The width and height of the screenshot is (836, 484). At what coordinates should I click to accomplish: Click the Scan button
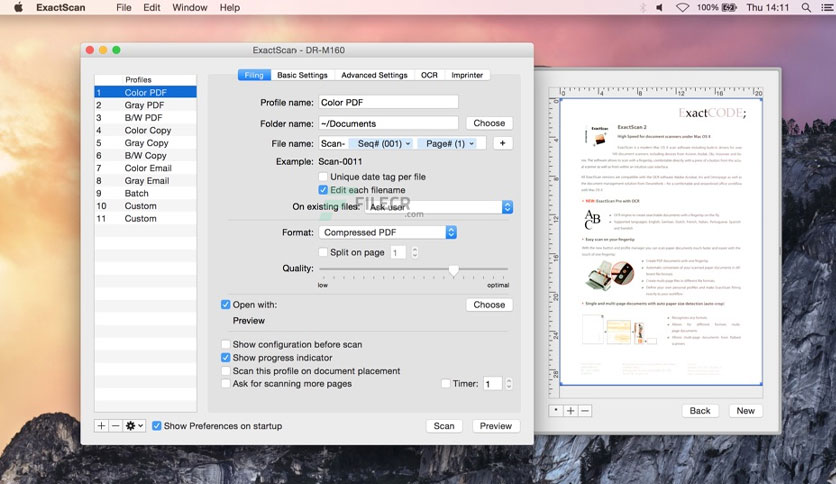coord(444,426)
